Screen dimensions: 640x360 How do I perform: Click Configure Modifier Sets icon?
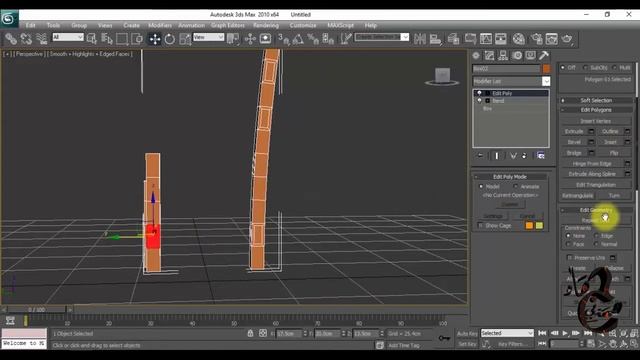click(541, 156)
